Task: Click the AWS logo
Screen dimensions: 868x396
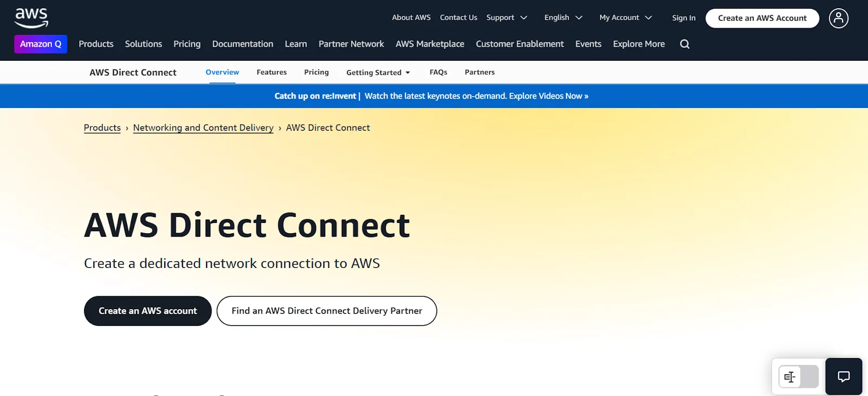Action: 31,18
